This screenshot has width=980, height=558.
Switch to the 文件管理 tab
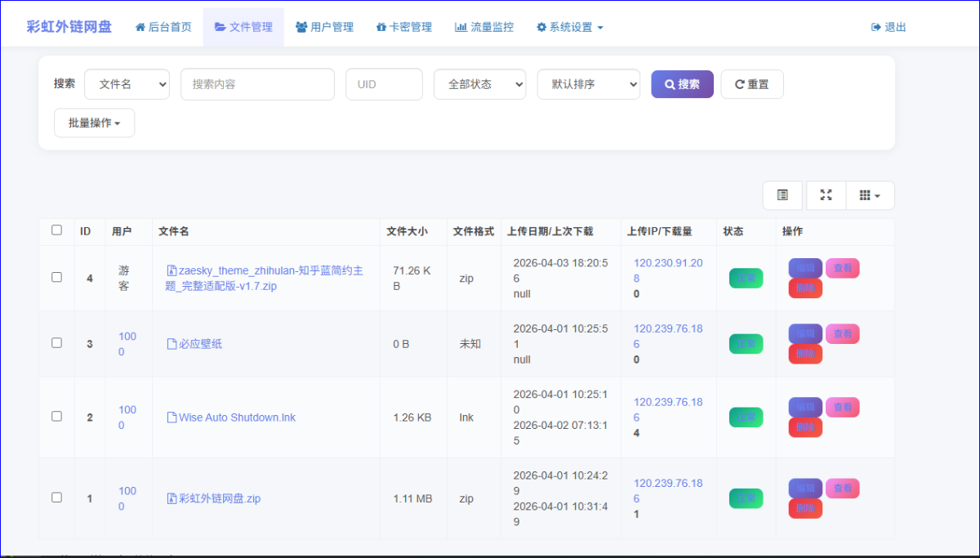tap(243, 27)
